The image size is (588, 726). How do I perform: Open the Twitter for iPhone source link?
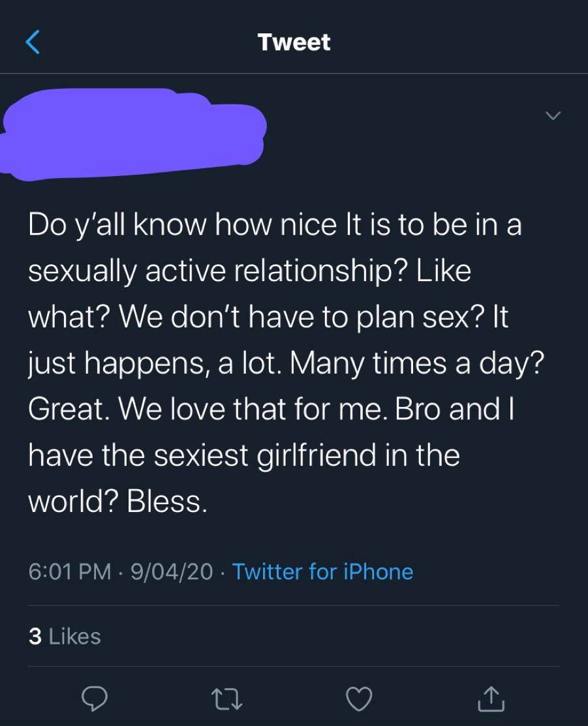(322, 571)
